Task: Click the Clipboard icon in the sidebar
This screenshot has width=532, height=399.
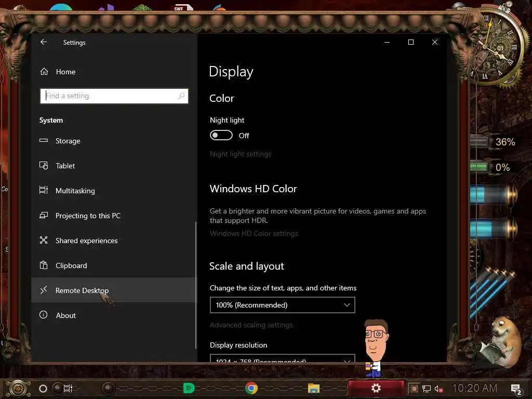Action: 44,265
